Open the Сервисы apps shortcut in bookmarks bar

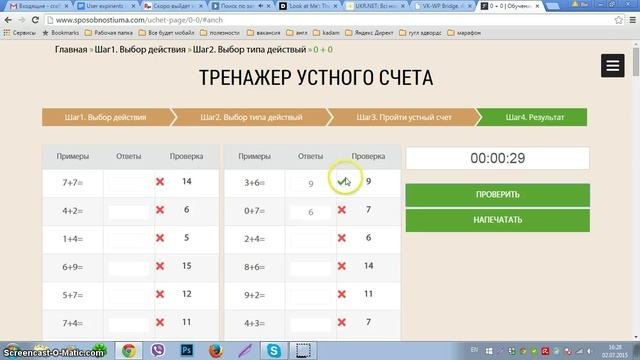point(19,33)
